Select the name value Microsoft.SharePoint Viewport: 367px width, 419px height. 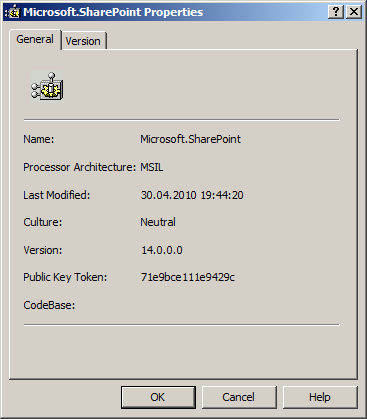pyautogui.click(x=190, y=139)
